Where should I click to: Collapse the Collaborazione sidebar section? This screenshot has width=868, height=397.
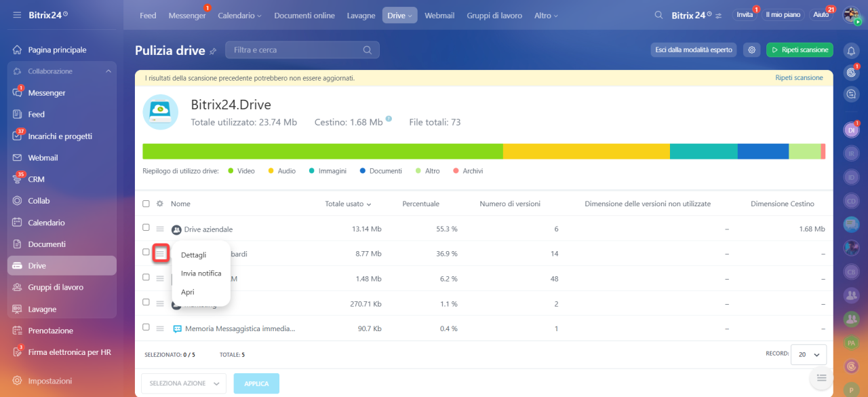[108, 71]
